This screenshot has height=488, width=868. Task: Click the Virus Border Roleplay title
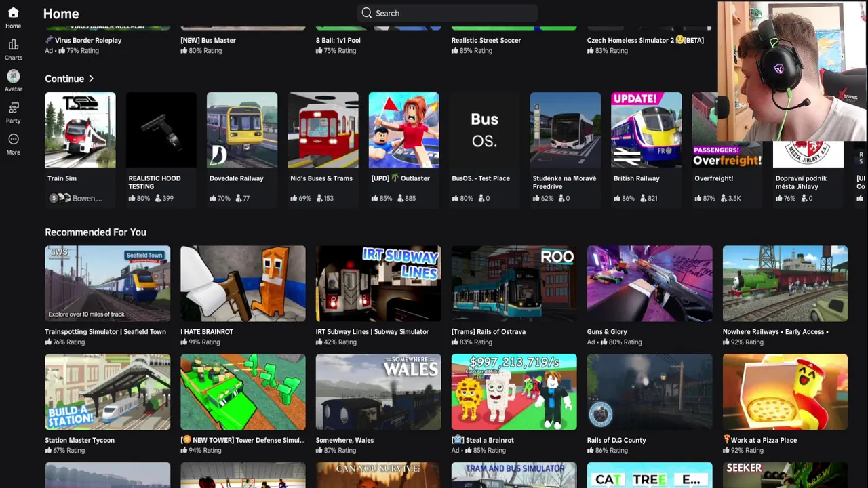(83, 40)
